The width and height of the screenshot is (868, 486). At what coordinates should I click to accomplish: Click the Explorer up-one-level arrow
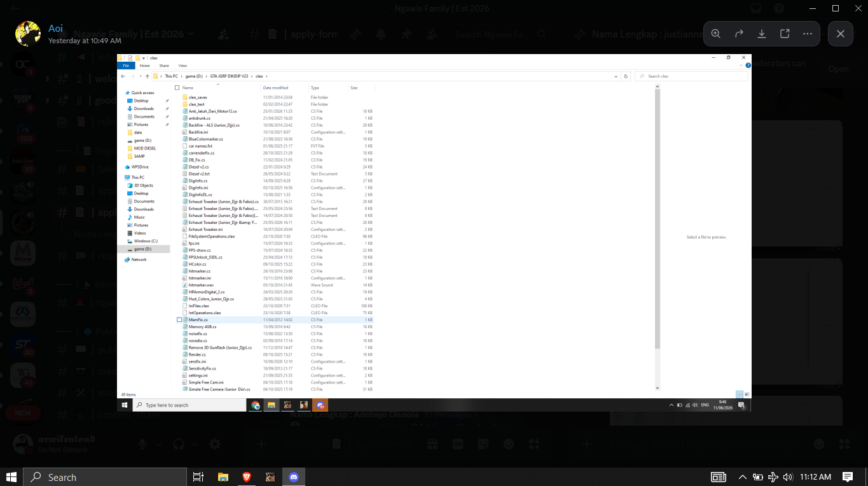point(147,76)
